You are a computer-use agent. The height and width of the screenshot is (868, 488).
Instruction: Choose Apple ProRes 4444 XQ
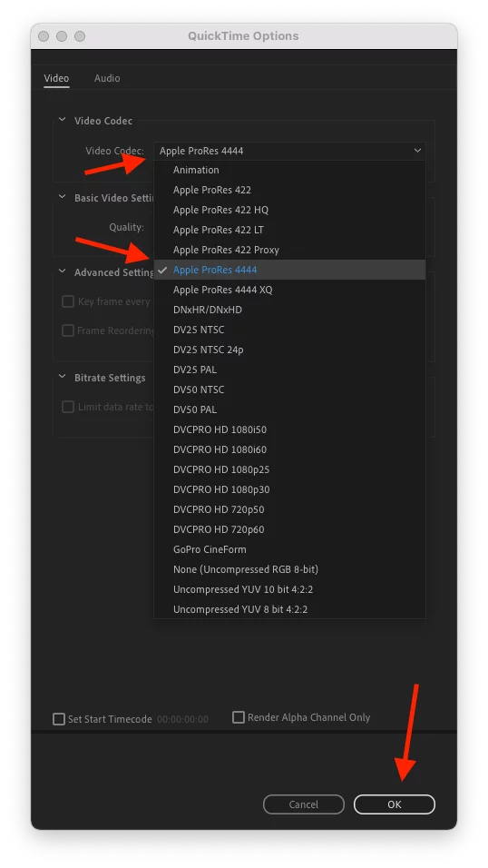click(289, 290)
